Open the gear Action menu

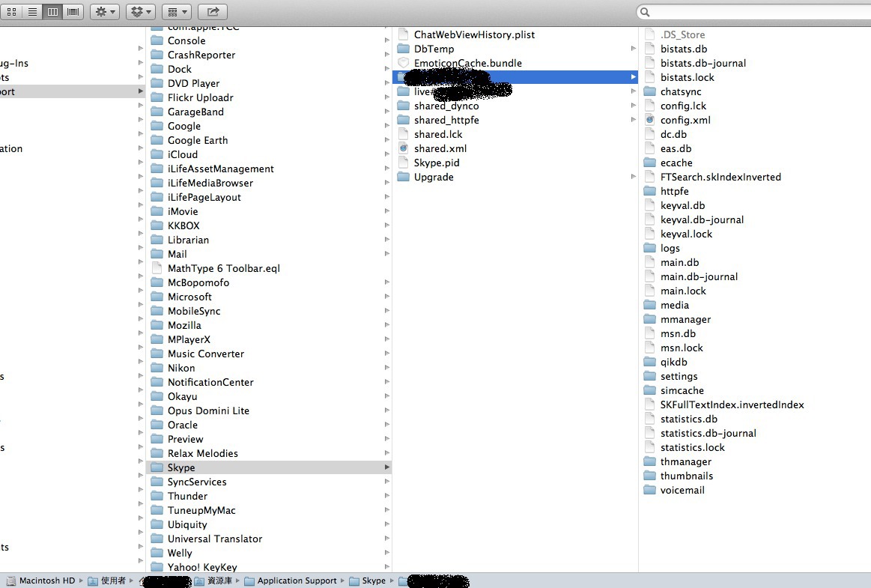[x=104, y=12]
